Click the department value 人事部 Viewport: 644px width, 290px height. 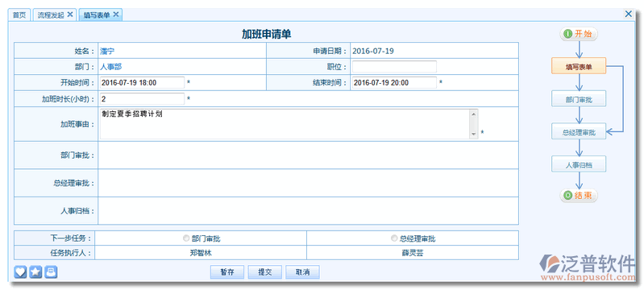click(111, 67)
